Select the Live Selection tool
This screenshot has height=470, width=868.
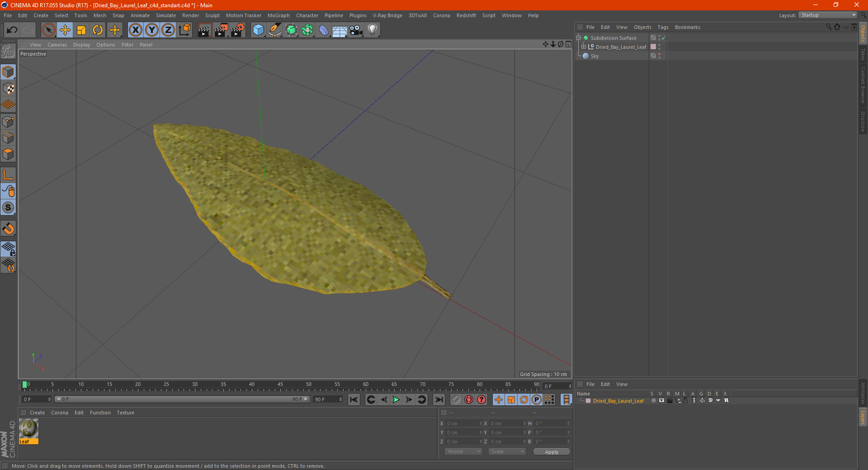pyautogui.click(x=48, y=30)
